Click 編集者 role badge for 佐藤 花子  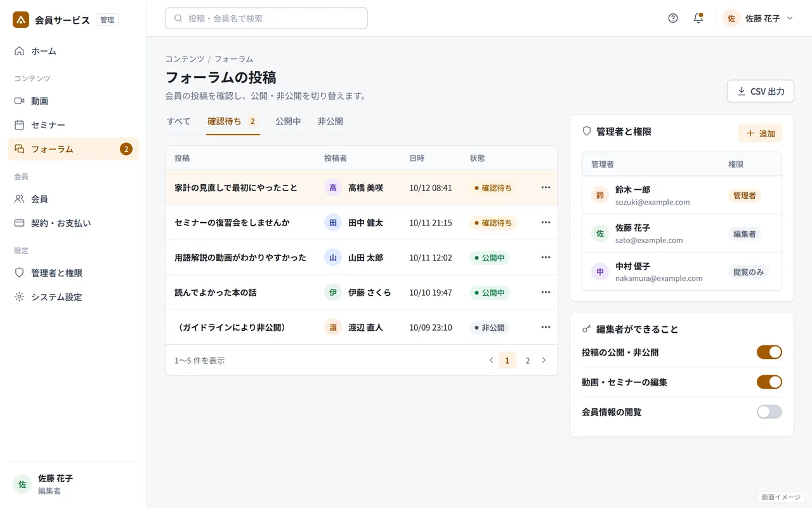(x=745, y=234)
